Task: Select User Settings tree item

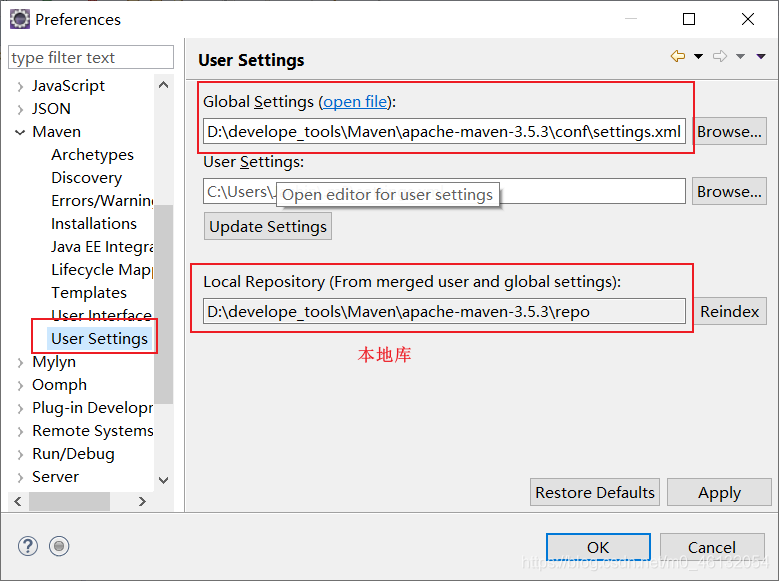Action: pos(99,338)
